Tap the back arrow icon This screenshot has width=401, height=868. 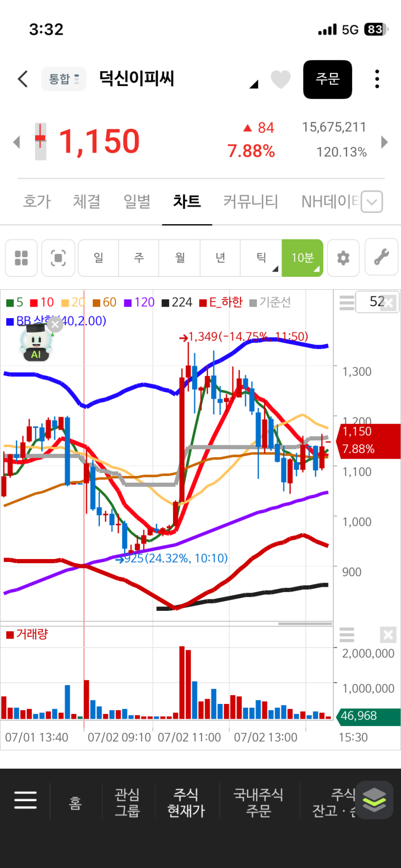tap(23, 79)
